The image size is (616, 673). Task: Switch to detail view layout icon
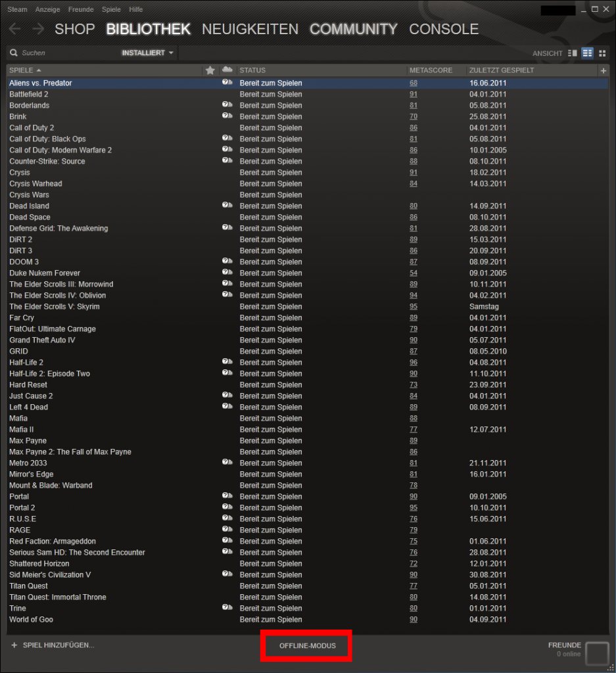click(572, 53)
